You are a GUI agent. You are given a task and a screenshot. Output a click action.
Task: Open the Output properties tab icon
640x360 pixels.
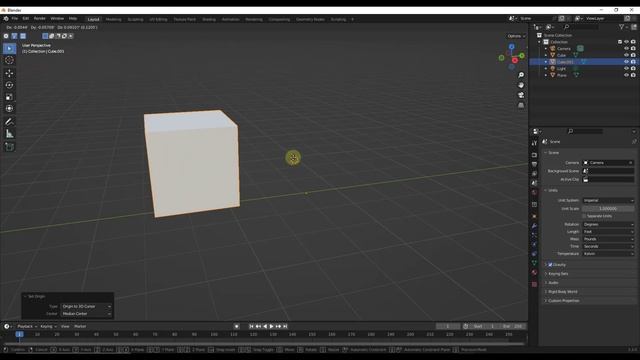click(x=534, y=164)
